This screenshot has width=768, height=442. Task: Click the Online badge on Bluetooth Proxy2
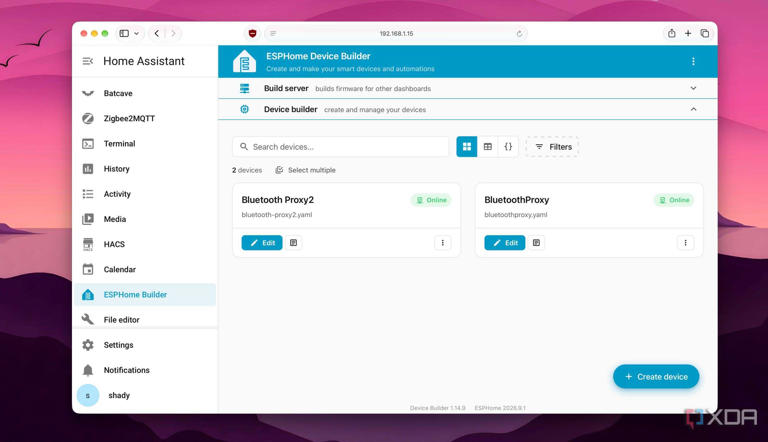(431, 200)
